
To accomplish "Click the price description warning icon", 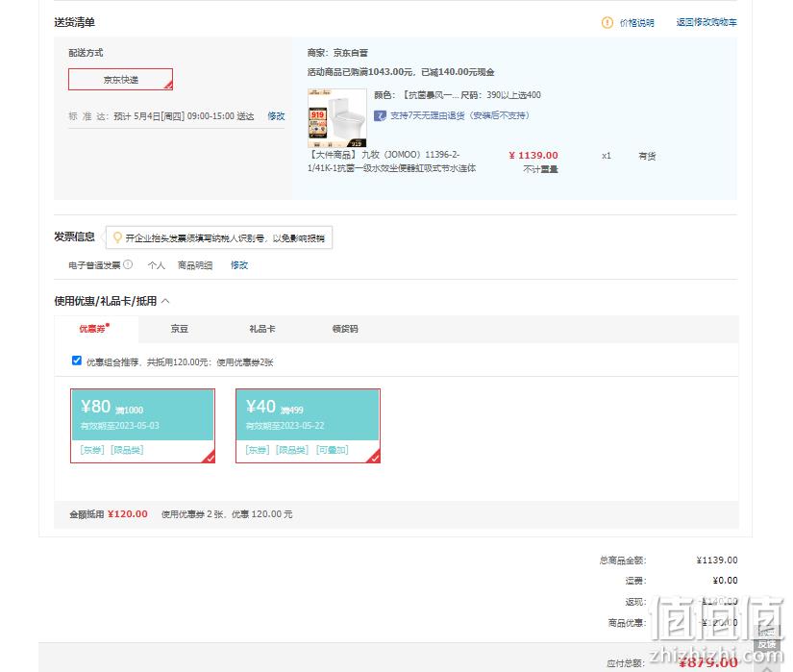I will tap(607, 22).
